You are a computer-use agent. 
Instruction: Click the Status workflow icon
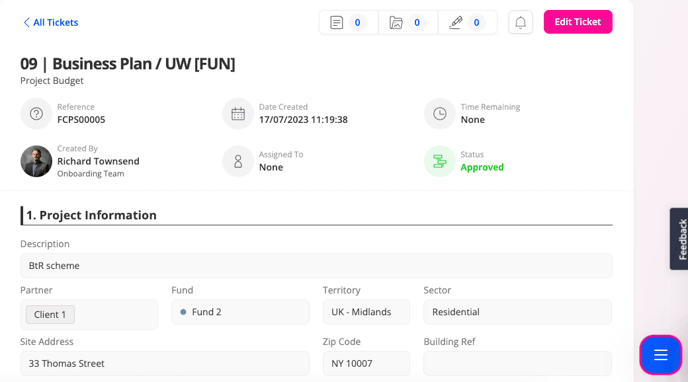tap(440, 161)
